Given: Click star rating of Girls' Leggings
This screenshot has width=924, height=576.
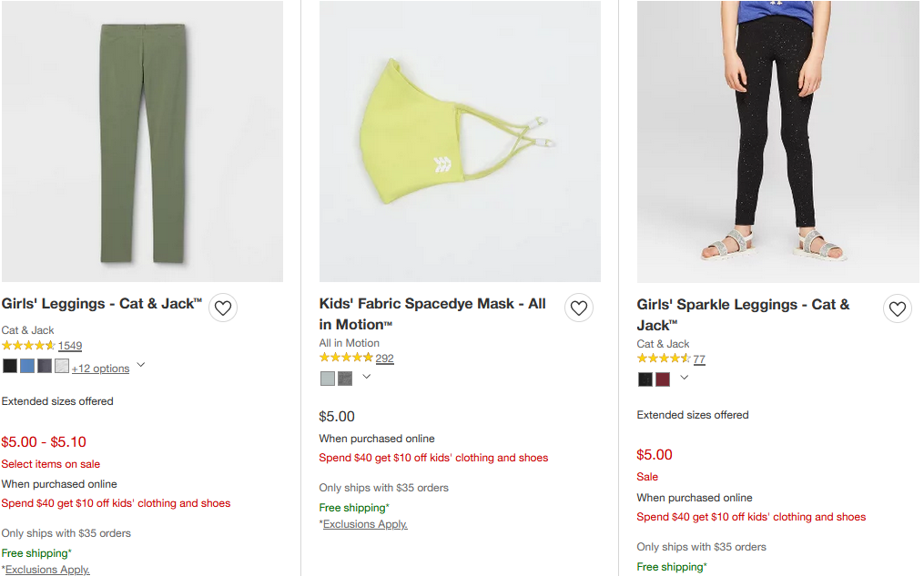Looking at the screenshot, I should point(28,346).
